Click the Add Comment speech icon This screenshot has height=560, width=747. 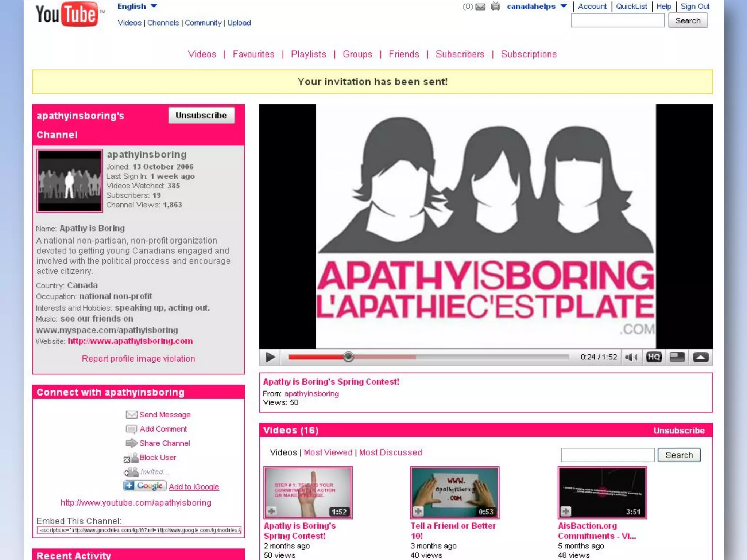(x=131, y=429)
